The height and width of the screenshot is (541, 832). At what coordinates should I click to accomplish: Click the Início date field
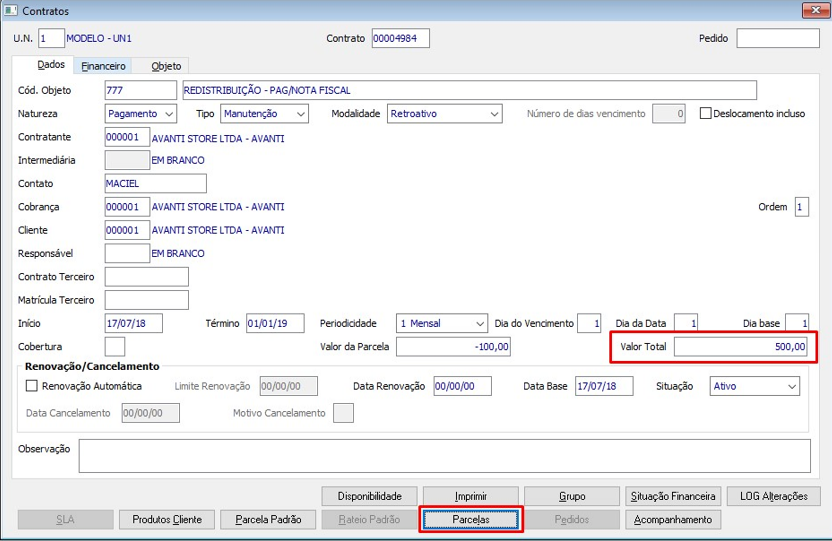click(x=134, y=324)
